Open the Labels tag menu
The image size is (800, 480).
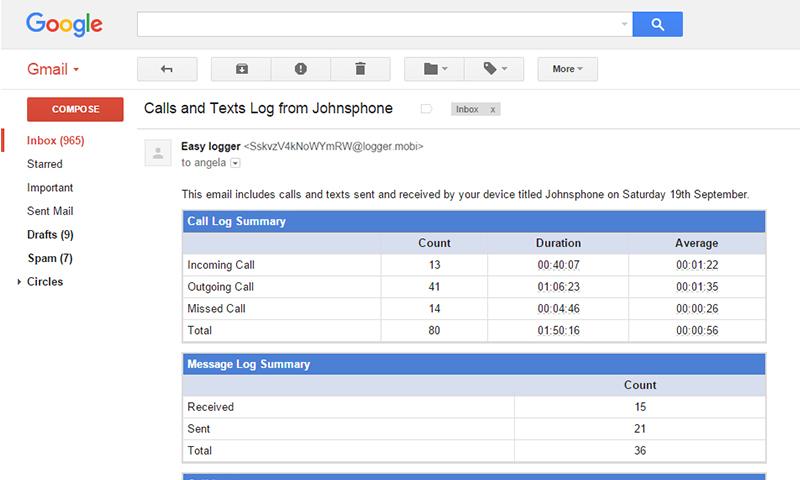(x=495, y=69)
